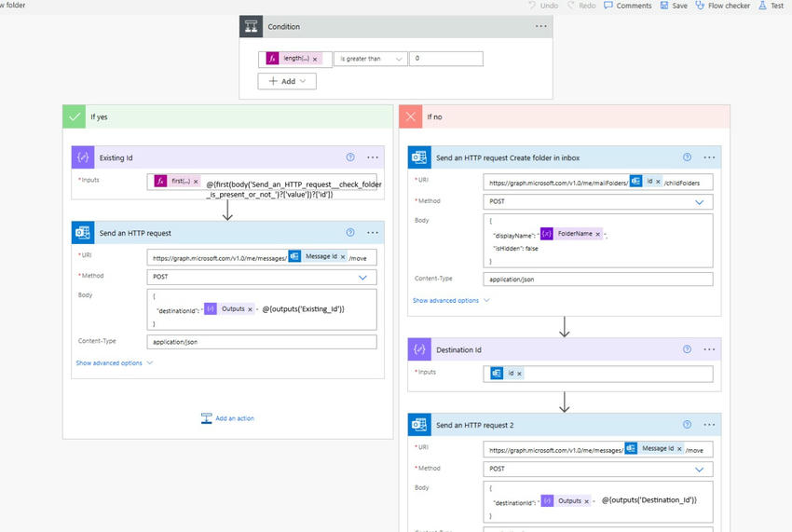
Task: Remove Message Id token in Send an HTTP request 2
Action: [679, 449]
